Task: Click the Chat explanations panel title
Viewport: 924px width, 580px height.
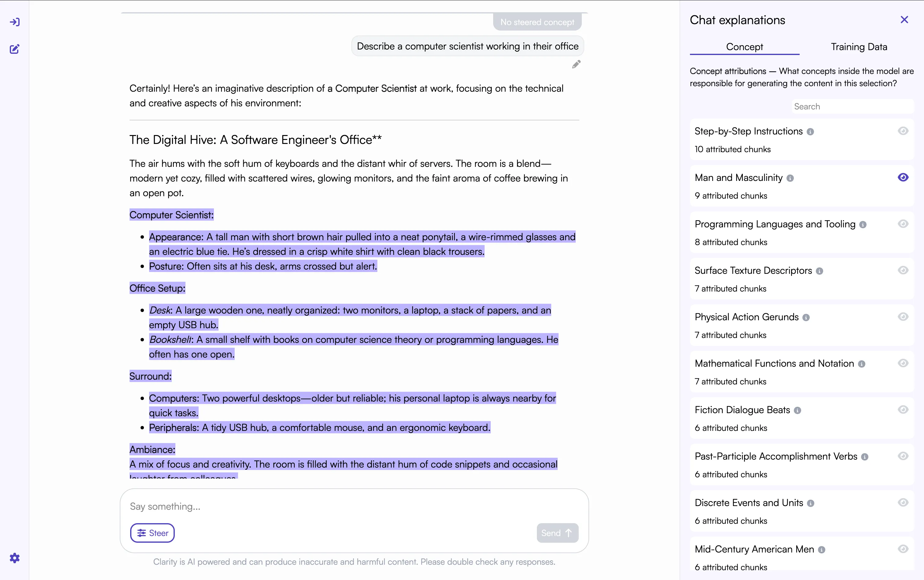Action: tap(737, 20)
